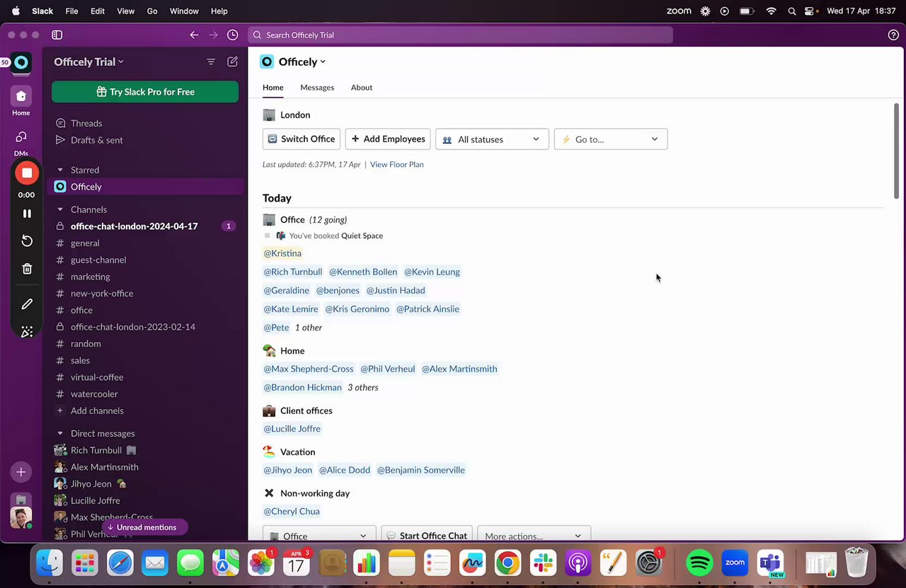Open Spotify from the Dock
Image resolution: width=906 pixels, height=588 pixels.
pos(699,563)
